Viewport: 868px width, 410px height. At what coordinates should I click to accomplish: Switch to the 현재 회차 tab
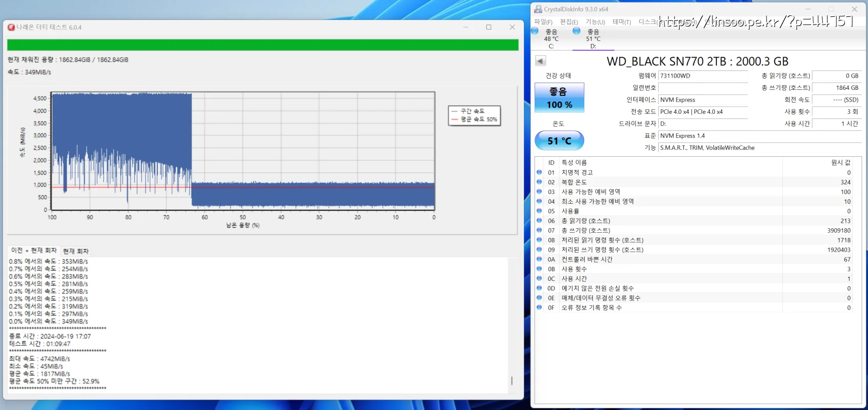76,251
